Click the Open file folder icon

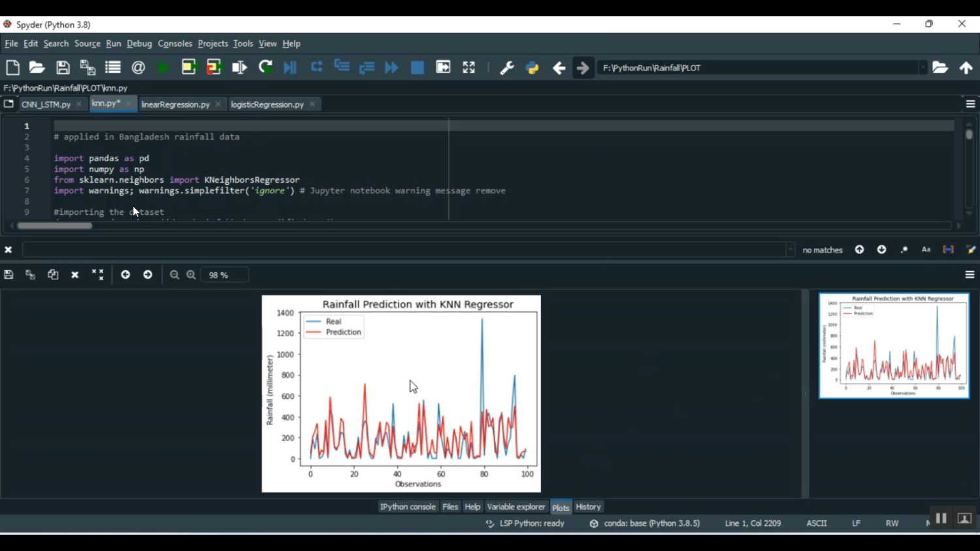(x=37, y=68)
